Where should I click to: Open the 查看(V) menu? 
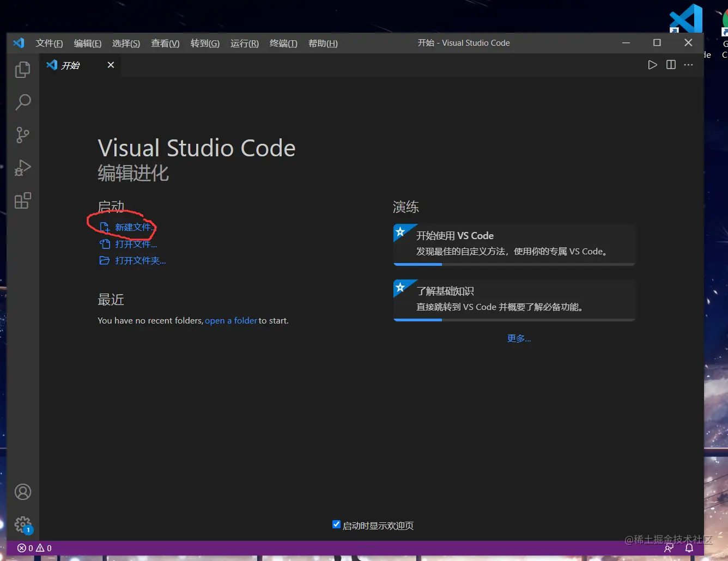165,43
